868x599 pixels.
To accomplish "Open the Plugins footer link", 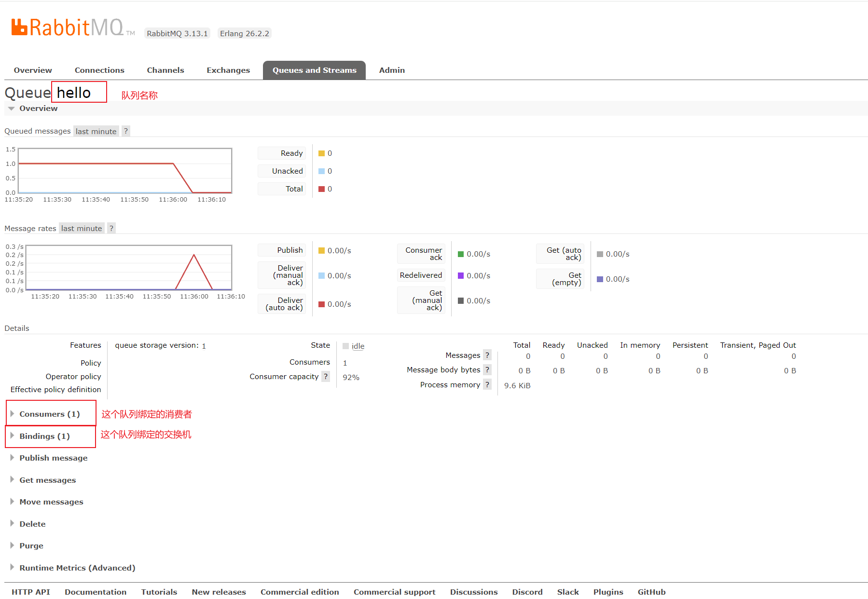I will tap(608, 592).
